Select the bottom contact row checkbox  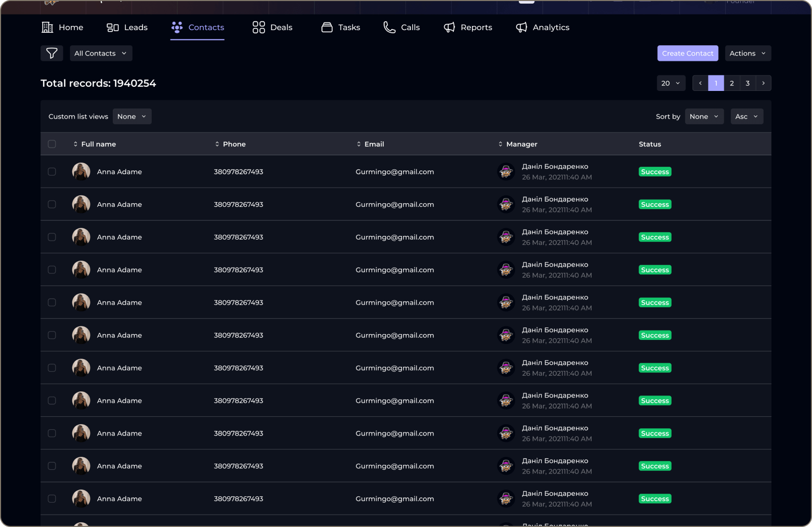51,498
